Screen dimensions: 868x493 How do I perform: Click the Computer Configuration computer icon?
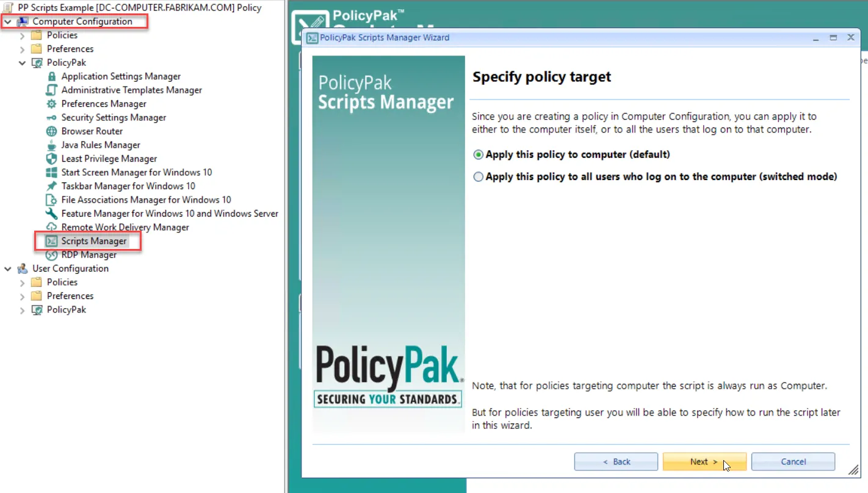(x=23, y=21)
